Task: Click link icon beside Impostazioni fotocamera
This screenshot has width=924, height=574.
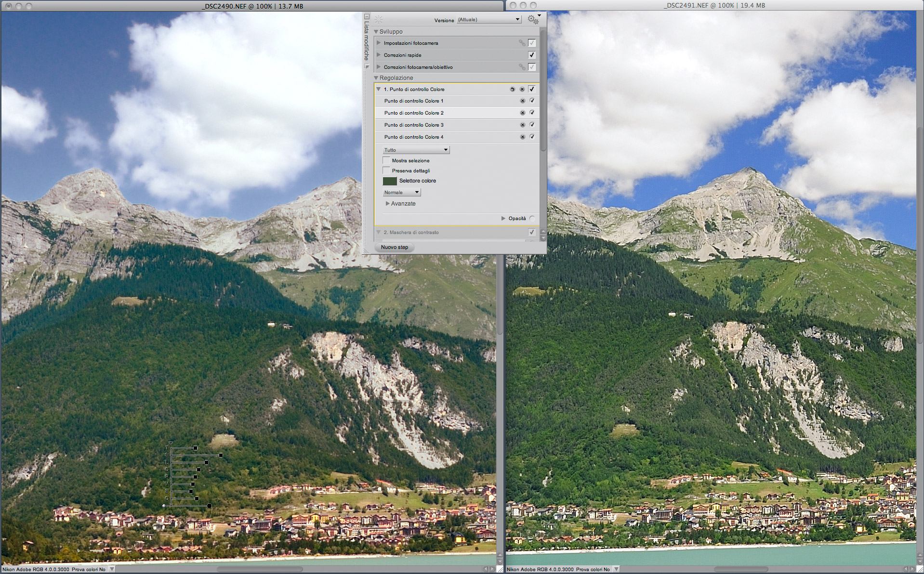Action: (x=522, y=43)
